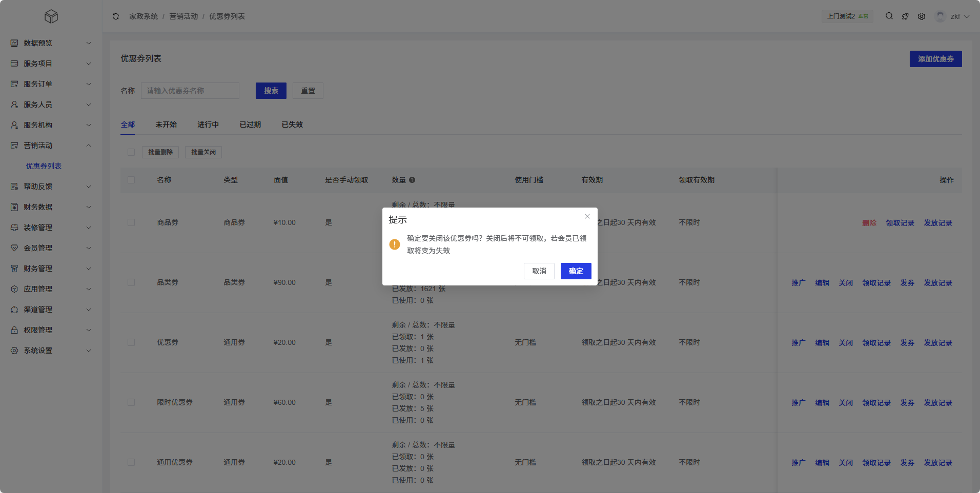Open the settings gear icon
This screenshot has height=493, width=980.
922,16
